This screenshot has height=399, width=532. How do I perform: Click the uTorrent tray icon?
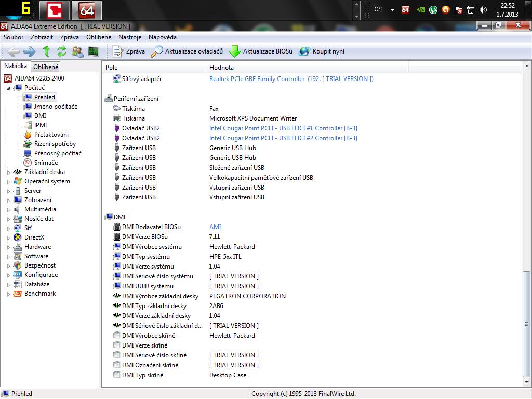(x=433, y=9)
